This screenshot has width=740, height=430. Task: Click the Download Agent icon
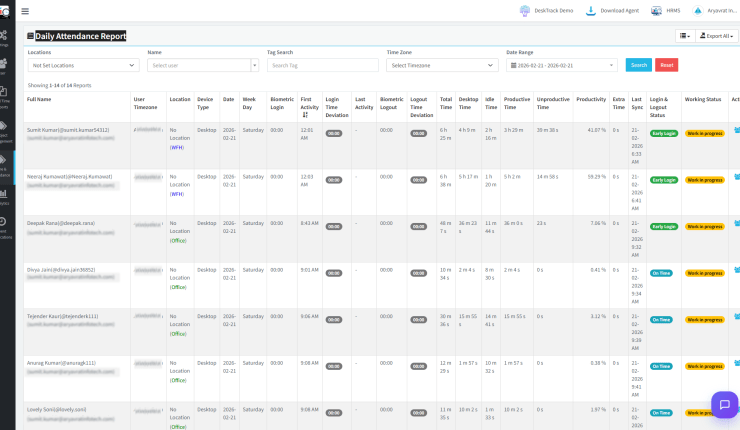(x=591, y=11)
